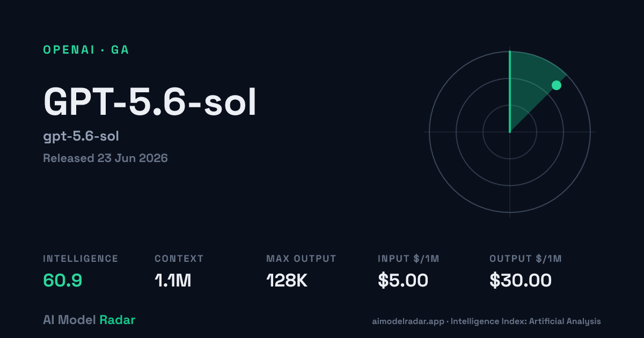
Task: Click the AI Model Radar logo
Action: pos(89,320)
